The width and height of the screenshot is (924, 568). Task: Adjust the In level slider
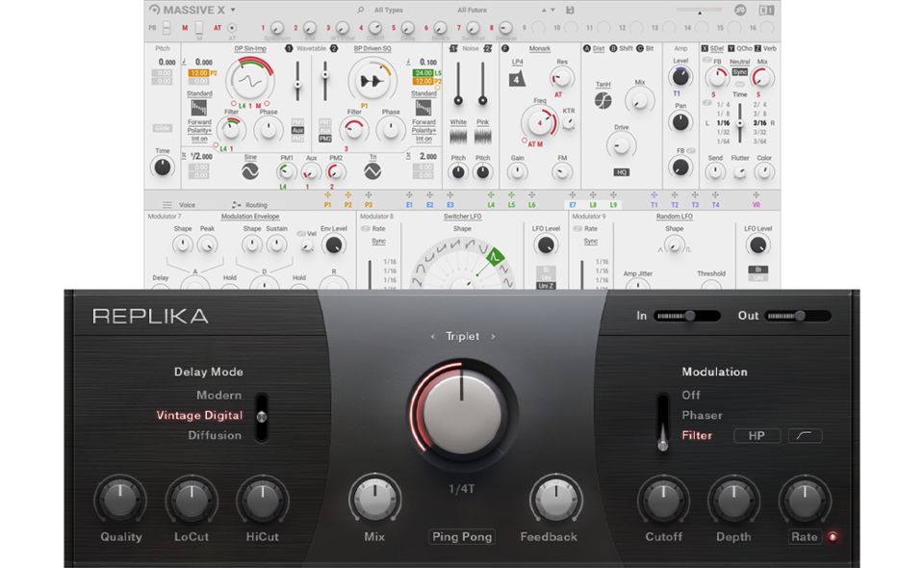[688, 316]
